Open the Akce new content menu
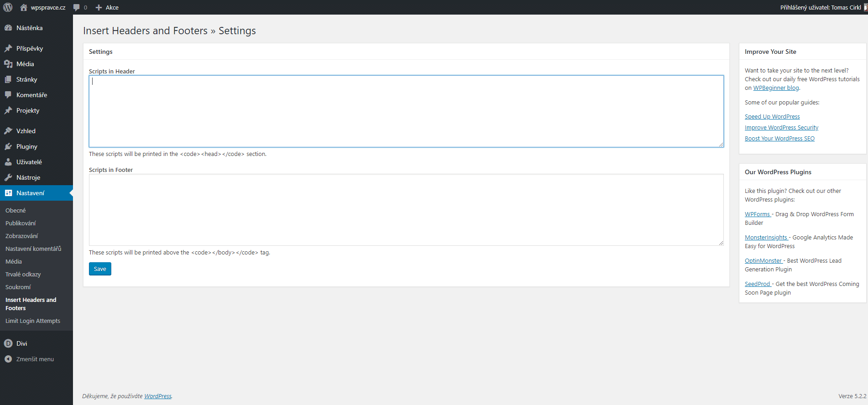 (x=112, y=7)
